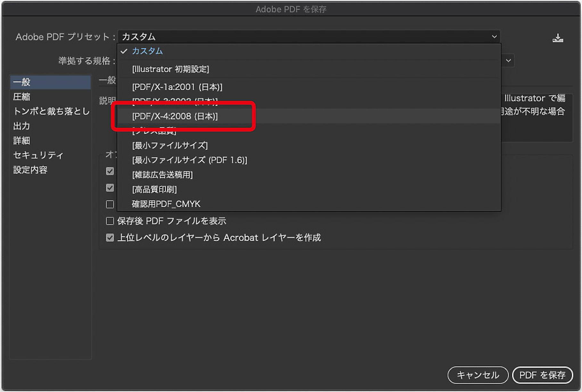Switch to トンボと裁ち落とし category
This screenshot has height=392, width=582.
[x=51, y=111]
